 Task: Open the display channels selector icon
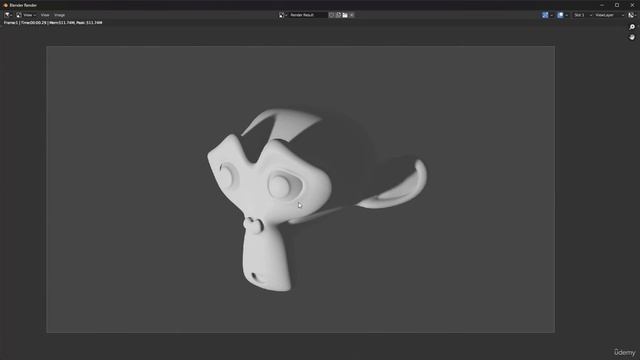[633, 15]
